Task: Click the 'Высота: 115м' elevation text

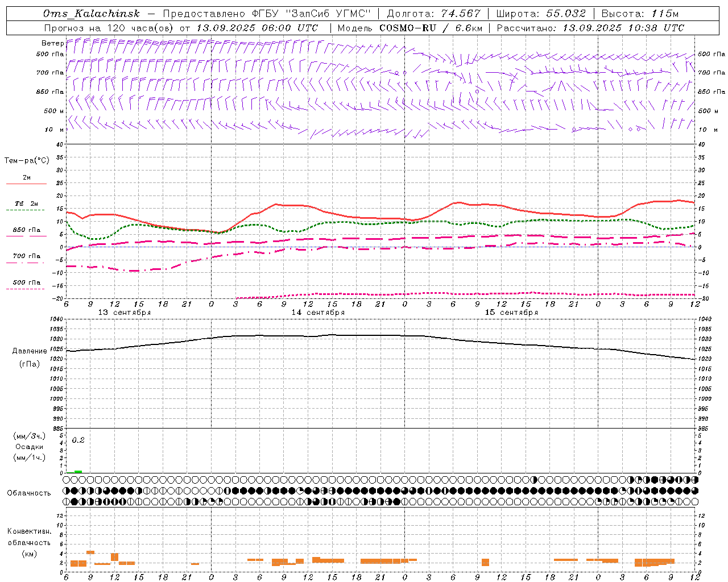Action: (x=640, y=14)
